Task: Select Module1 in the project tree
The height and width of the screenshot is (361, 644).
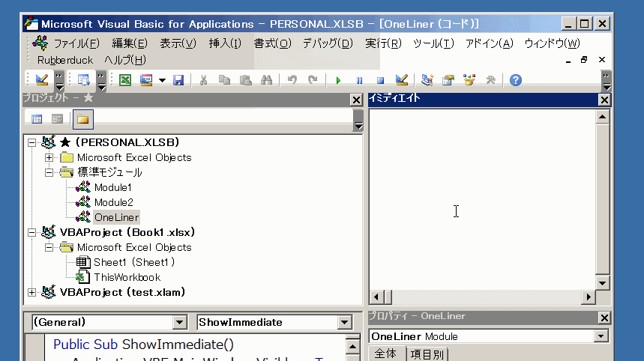Action: click(x=113, y=187)
